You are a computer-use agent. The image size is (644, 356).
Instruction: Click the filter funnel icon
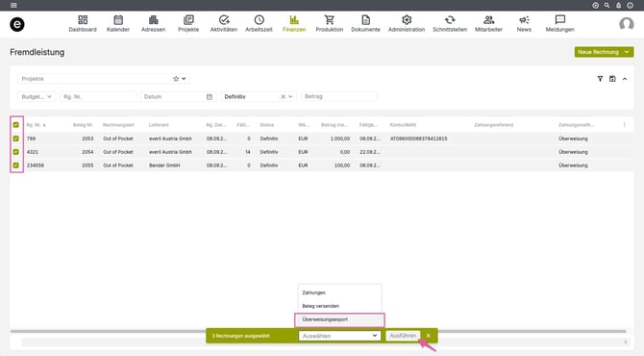(x=600, y=79)
